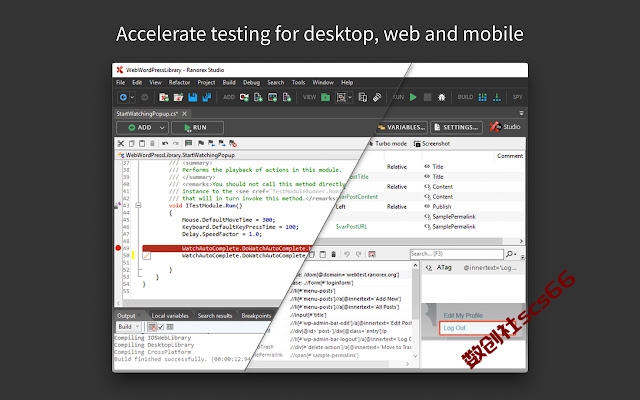The height and width of the screenshot is (400, 640).
Task: Click the Build download-arrow icon after BUILD
Action: pyautogui.click(x=497, y=97)
